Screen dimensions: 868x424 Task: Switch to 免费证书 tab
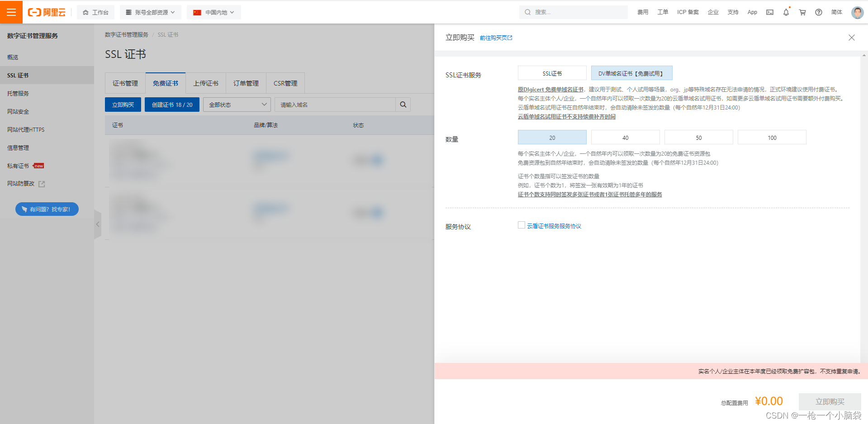(166, 83)
